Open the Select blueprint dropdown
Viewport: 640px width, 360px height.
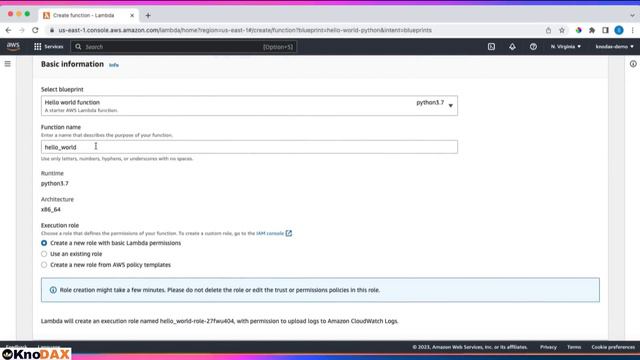249,106
